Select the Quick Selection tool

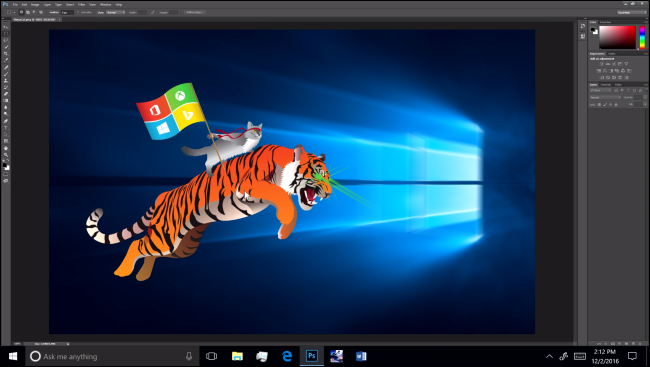pos(6,47)
